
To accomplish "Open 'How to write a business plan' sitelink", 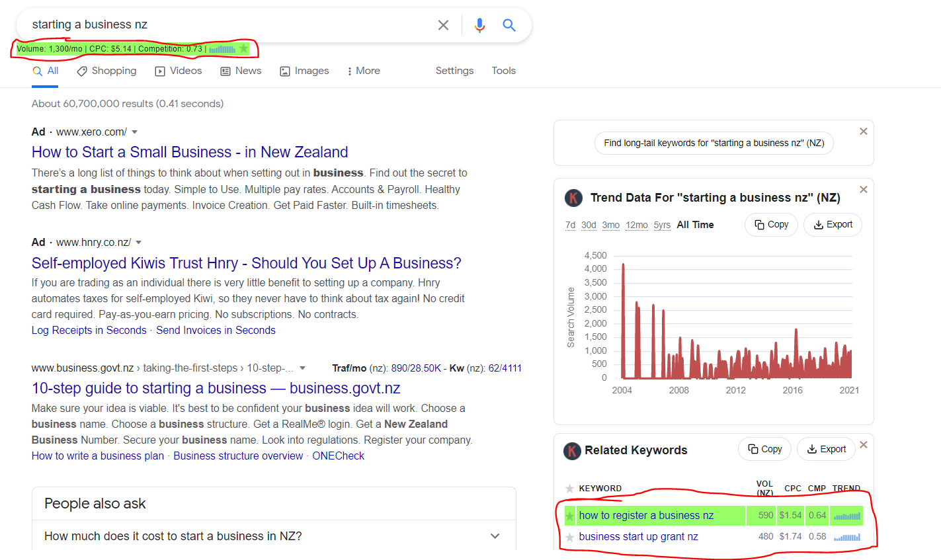I will pyautogui.click(x=98, y=456).
